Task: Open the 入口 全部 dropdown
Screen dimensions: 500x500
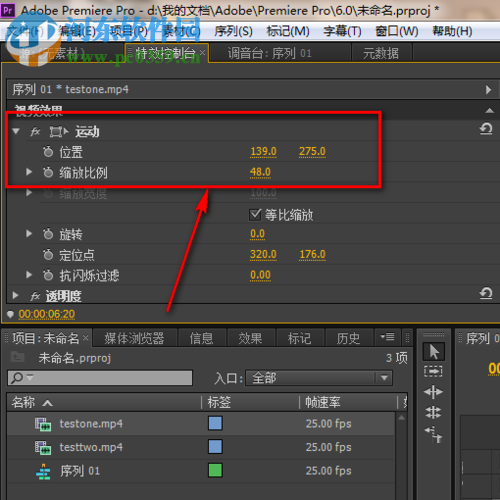Action: tap(319, 378)
